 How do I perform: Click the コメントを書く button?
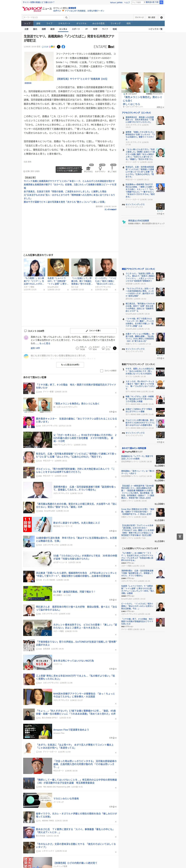point(93,331)
